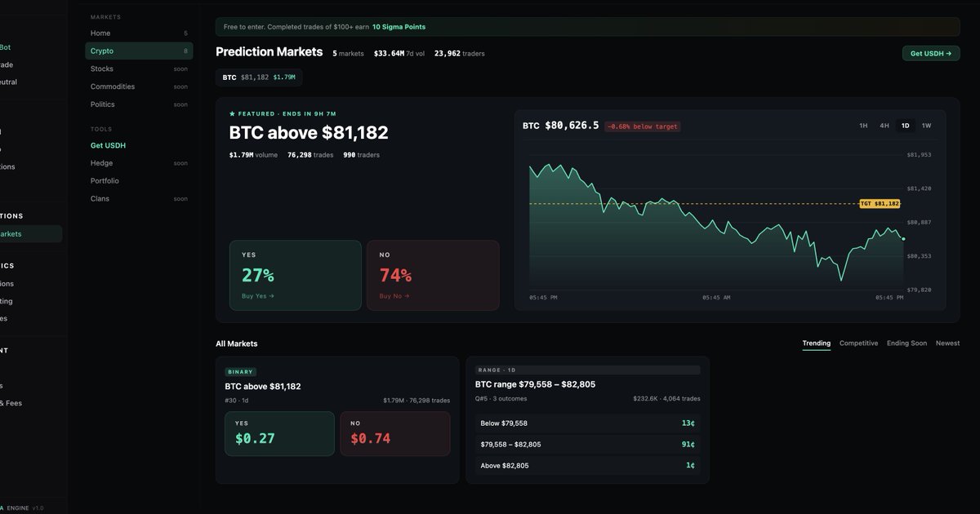Switch the chart to the 4H timeframe
The width and height of the screenshot is (980, 514).
884,126
